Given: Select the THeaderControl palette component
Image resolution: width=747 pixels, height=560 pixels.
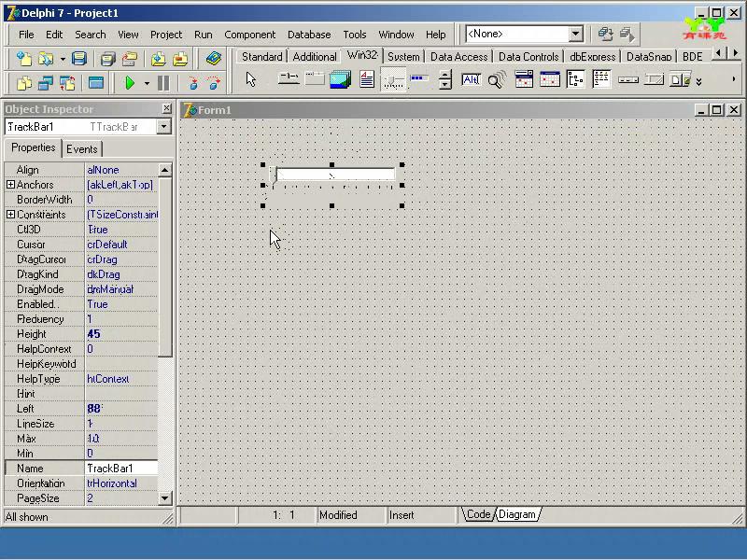Looking at the screenshot, I should tap(627, 79).
